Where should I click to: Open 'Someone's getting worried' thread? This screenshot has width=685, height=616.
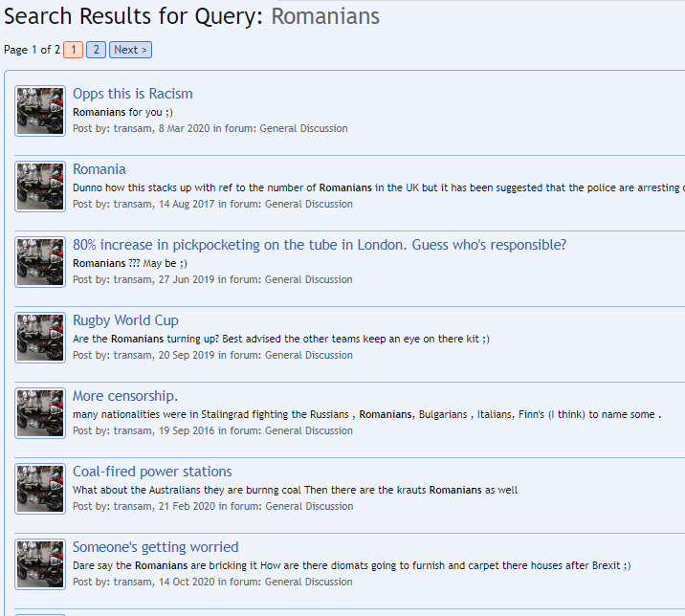click(155, 547)
